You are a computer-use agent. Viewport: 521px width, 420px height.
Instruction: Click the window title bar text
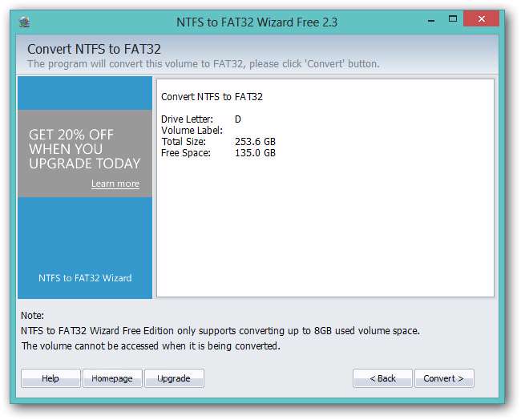(x=256, y=22)
